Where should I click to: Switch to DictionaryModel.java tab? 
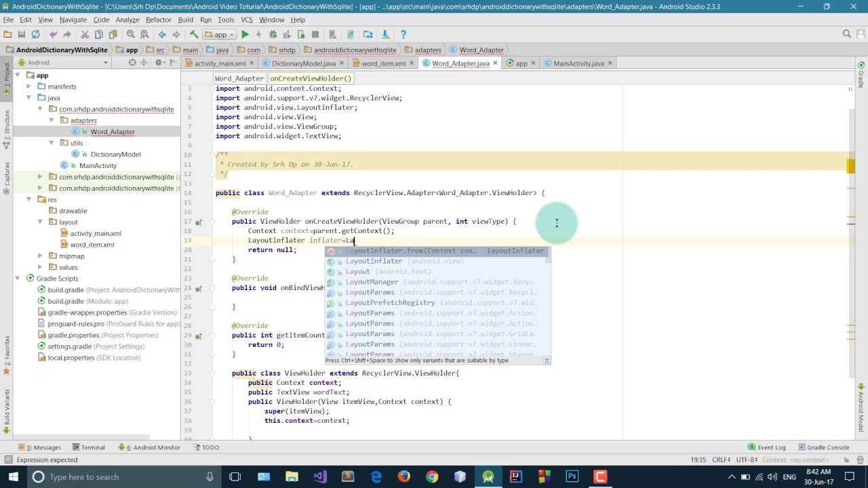tap(302, 63)
